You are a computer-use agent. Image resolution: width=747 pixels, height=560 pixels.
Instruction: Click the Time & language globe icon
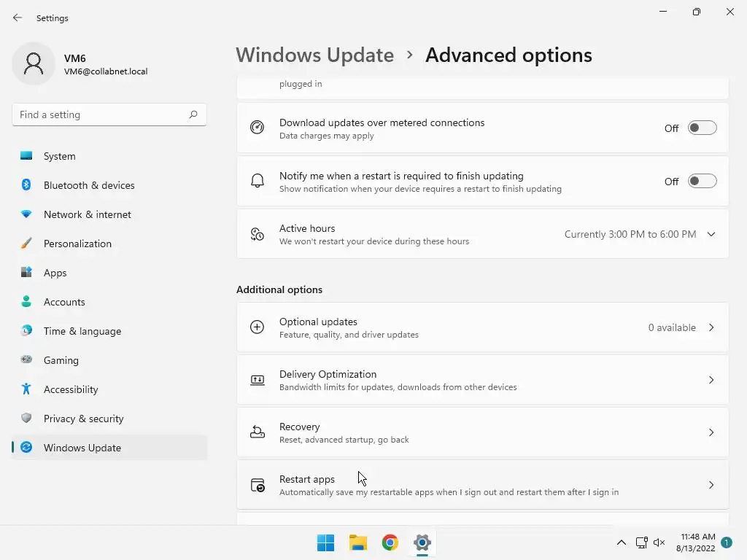(x=26, y=330)
